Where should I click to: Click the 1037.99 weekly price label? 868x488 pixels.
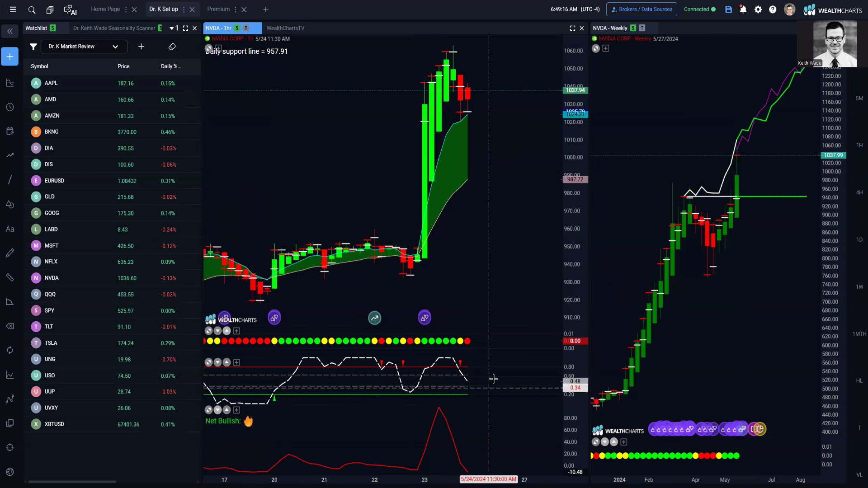[x=833, y=155]
